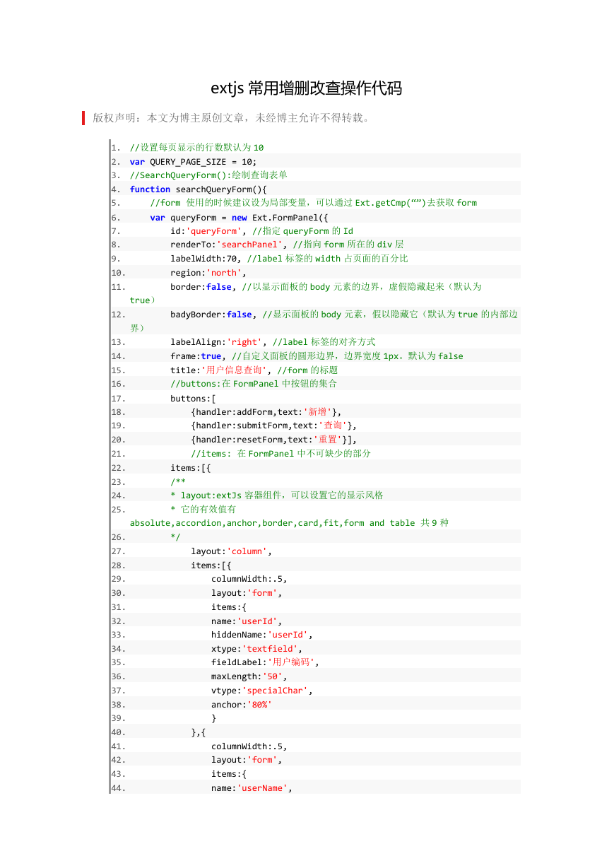Image resolution: width=614 pixels, height=868 pixels.
Task: Click the line vtype:'specialChar'
Action: coord(262,690)
